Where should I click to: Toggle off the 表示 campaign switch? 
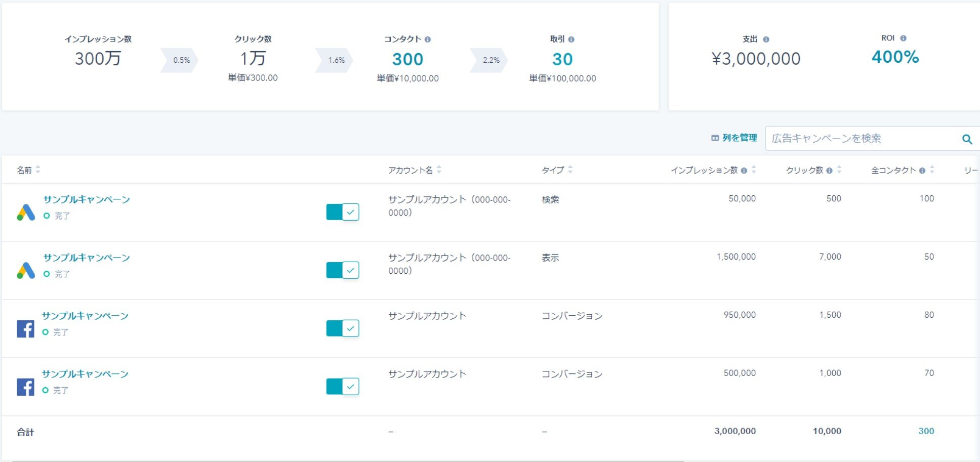[343, 270]
